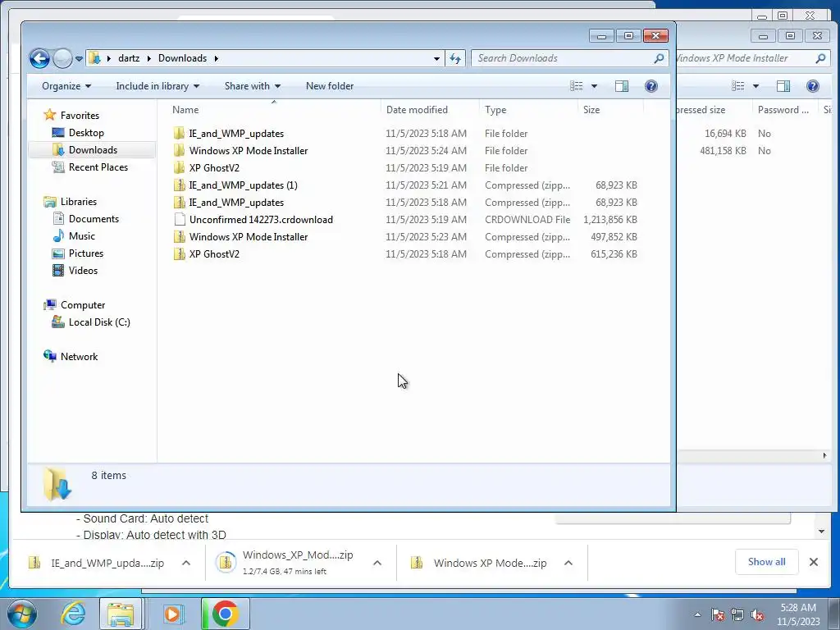840x630 pixels.
Task: Launch Internet Explorer from taskbar
Action: [x=73, y=614]
